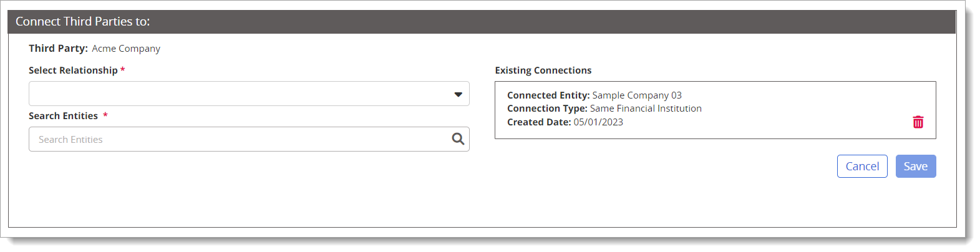Image resolution: width=980 pixels, height=252 pixels.
Task: Open the Select Relationship dropdown
Action: pos(249,94)
